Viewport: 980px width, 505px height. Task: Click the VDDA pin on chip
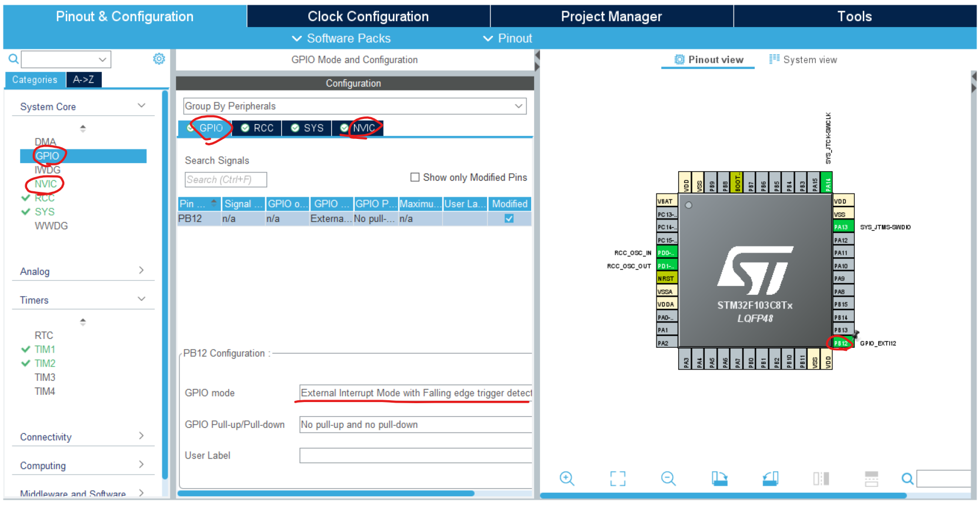coord(667,304)
